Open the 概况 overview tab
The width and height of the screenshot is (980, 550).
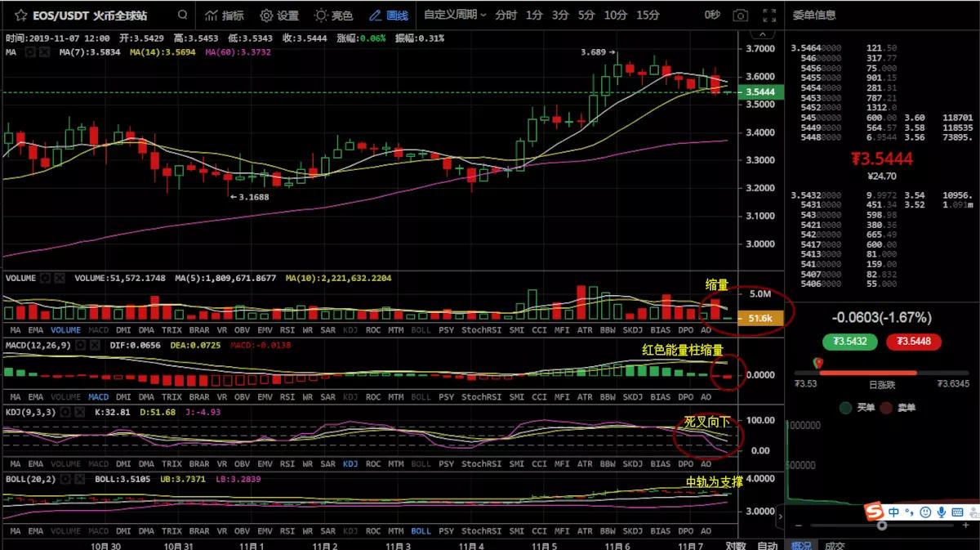801,545
